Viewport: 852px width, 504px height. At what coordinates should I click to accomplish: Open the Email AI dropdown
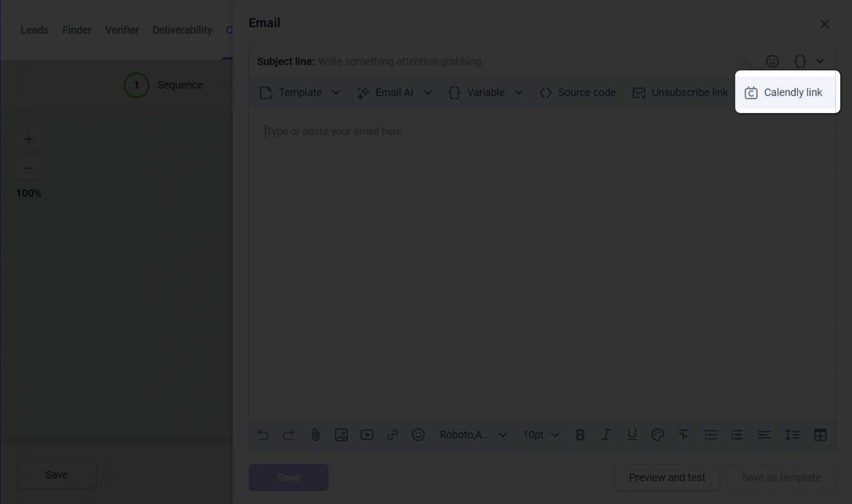point(394,93)
